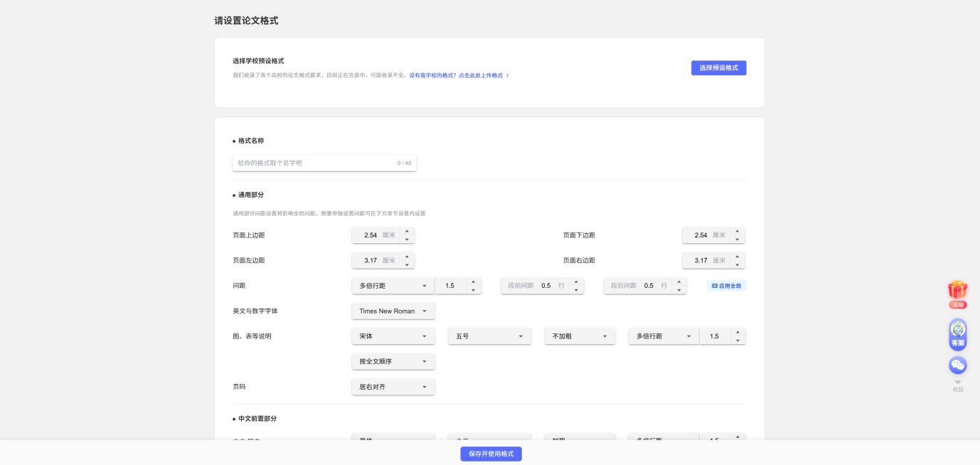Open the 居右对齐 page number alignment dropdown

coord(393,387)
